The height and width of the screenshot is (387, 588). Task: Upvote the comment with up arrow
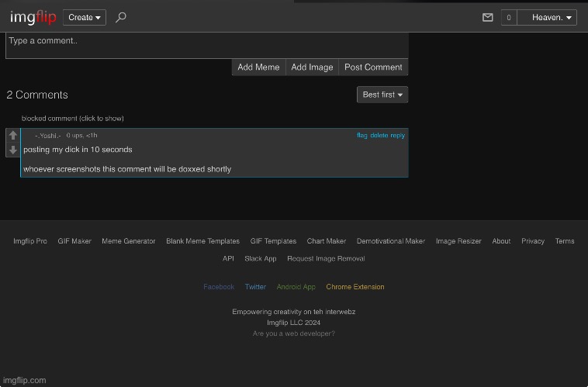[x=12, y=136]
